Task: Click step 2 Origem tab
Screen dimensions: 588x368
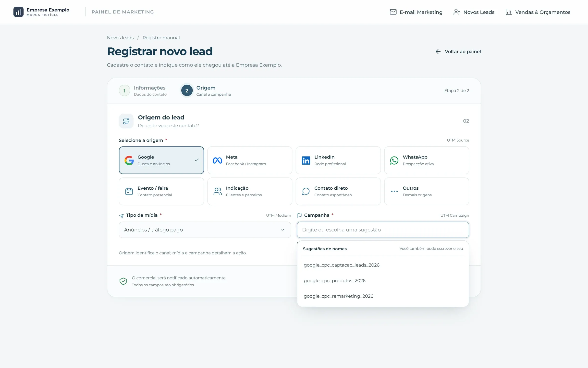Action: coord(206,91)
